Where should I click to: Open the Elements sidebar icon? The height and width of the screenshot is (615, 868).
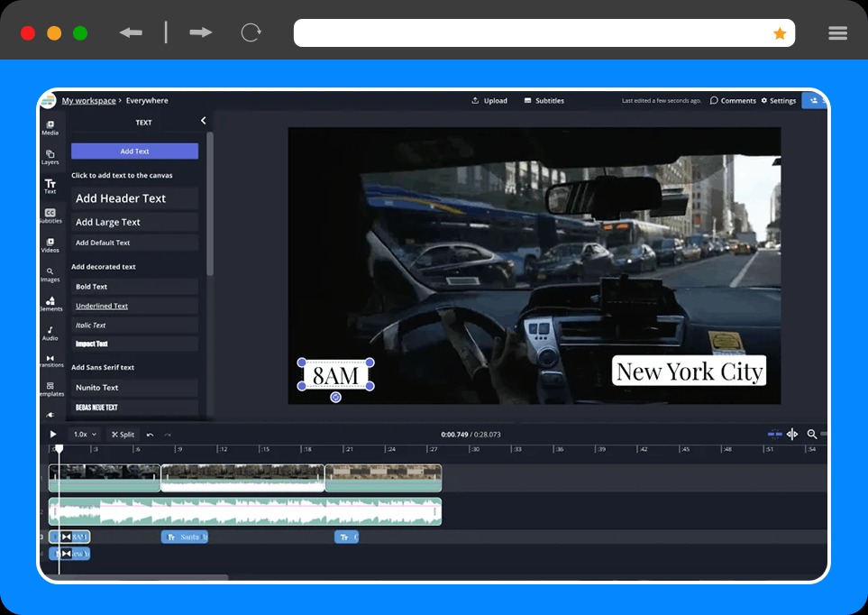[x=50, y=304]
